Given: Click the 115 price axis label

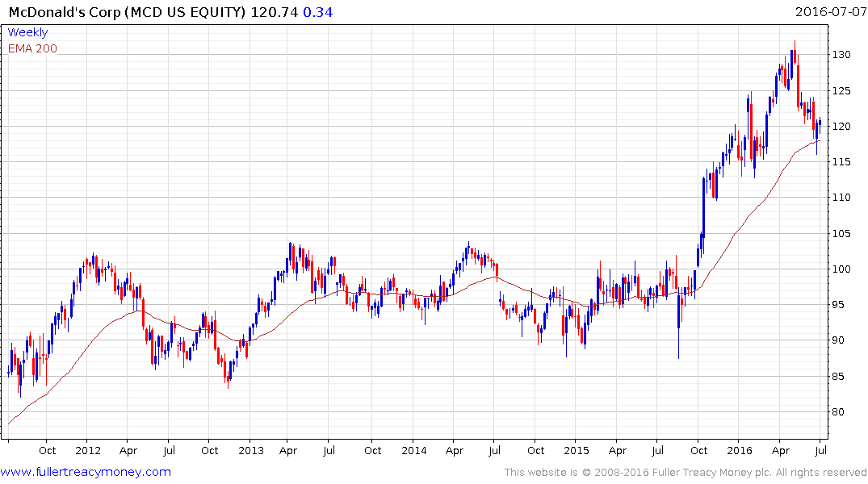Looking at the screenshot, I should tap(841, 161).
